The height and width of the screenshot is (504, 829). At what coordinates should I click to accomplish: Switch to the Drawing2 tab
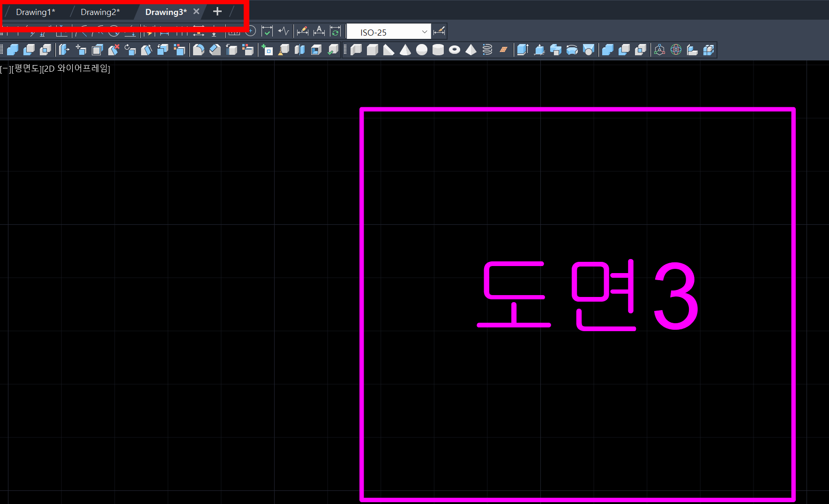100,12
